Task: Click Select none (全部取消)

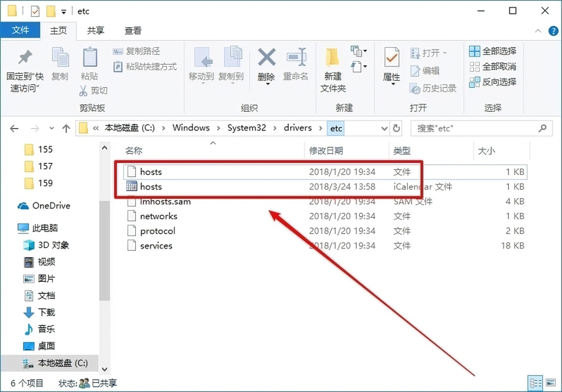Action: [x=493, y=67]
